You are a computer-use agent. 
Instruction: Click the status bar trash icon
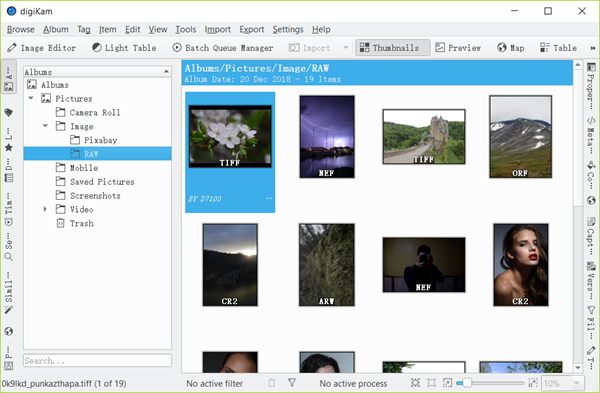272,383
